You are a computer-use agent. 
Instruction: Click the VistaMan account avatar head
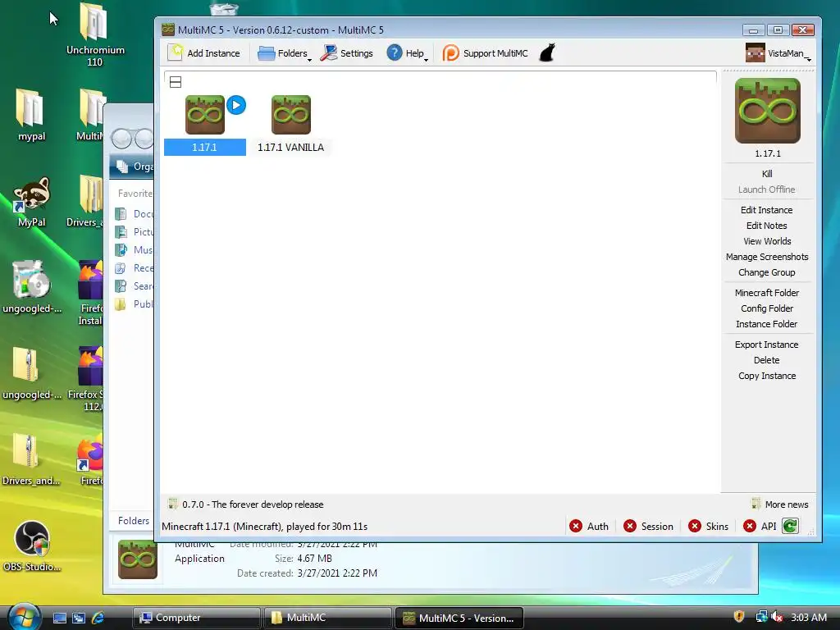755,52
